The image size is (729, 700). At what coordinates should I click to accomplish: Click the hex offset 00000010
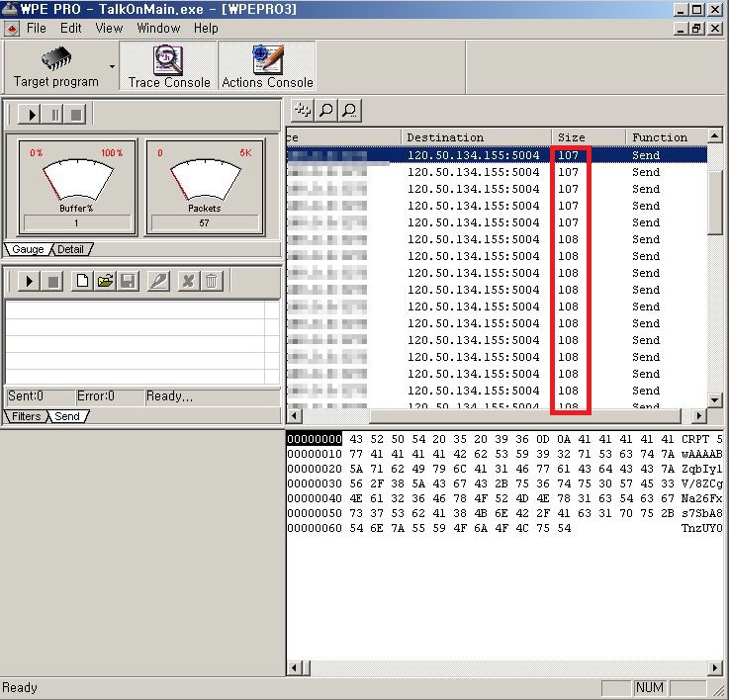tap(315, 454)
